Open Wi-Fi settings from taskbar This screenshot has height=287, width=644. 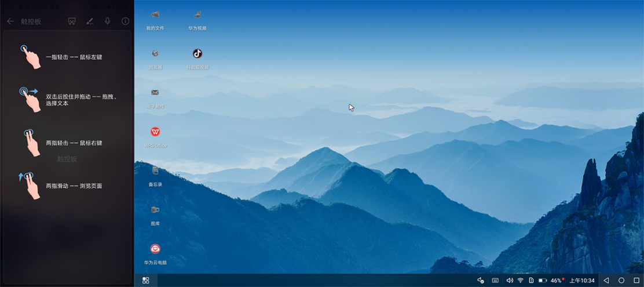(x=520, y=281)
